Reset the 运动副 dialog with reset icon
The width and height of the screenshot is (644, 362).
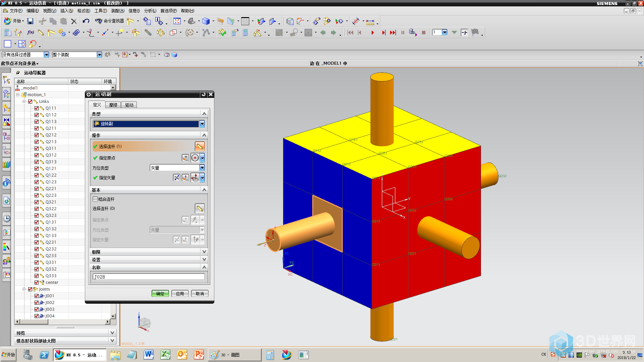[203, 94]
